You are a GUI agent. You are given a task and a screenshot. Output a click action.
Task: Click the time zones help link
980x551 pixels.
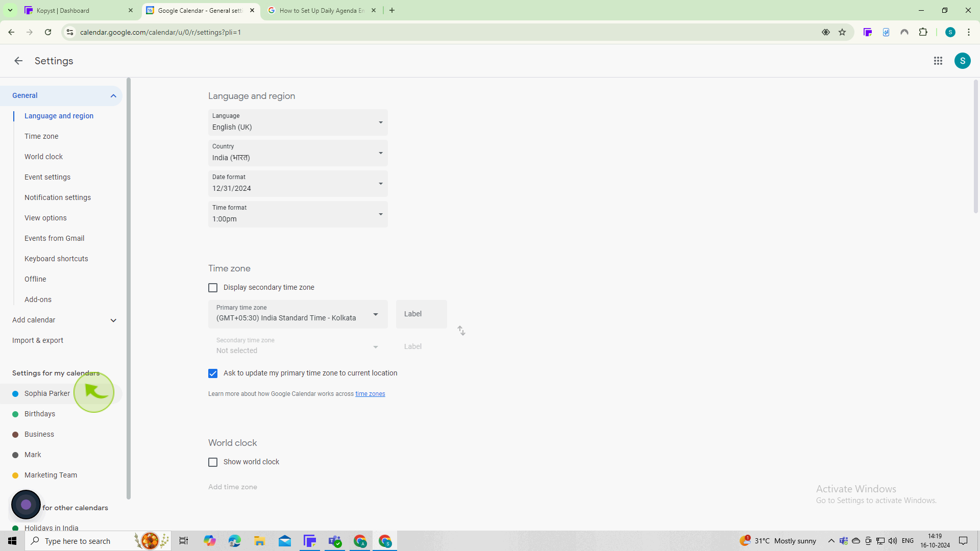pos(370,394)
